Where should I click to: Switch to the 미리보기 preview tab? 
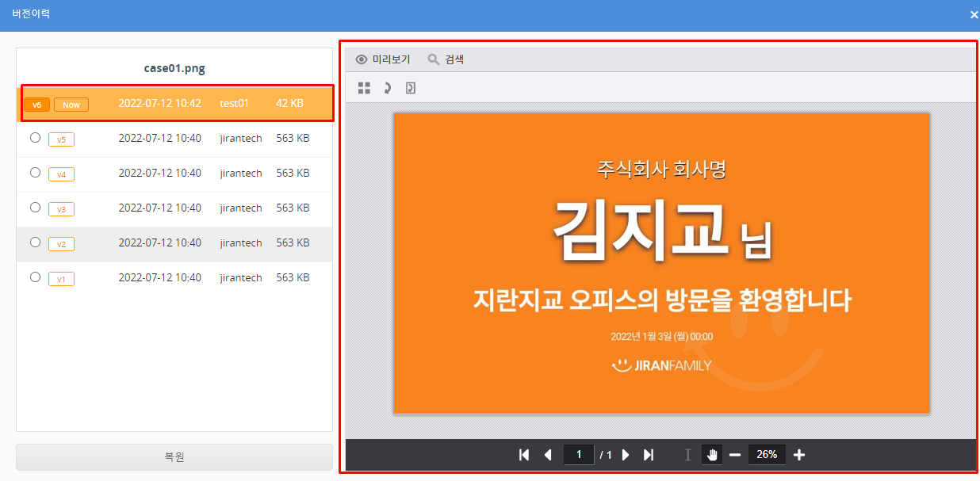pyautogui.click(x=384, y=59)
